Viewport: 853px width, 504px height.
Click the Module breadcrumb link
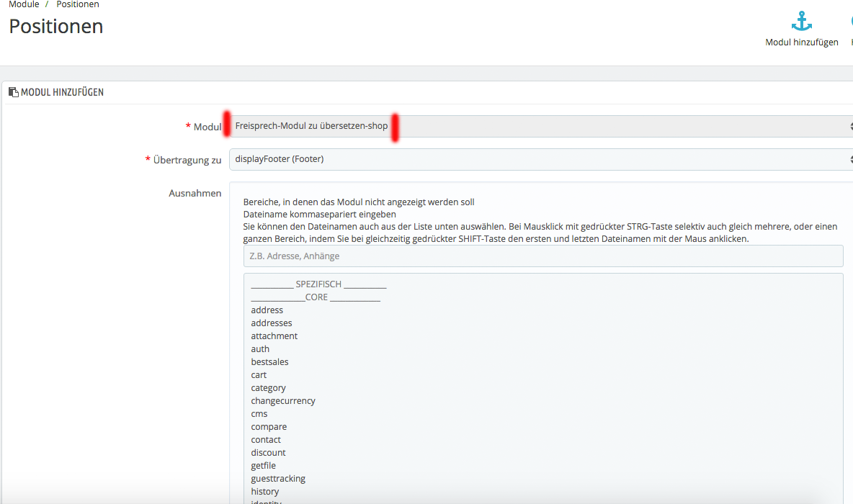(24, 4)
